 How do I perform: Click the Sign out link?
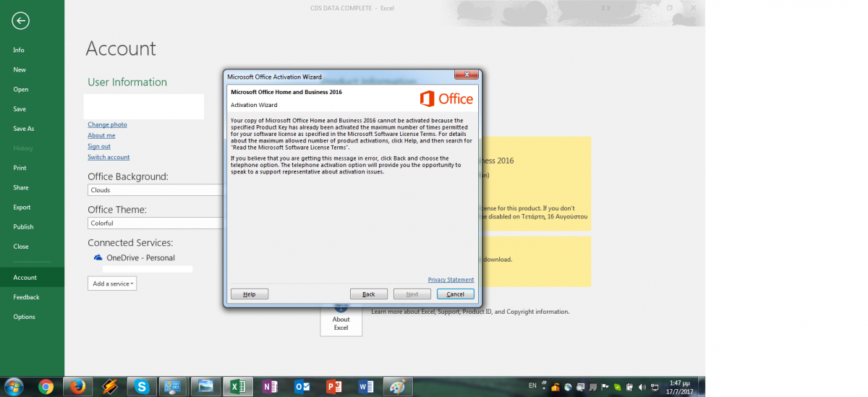point(99,146)
